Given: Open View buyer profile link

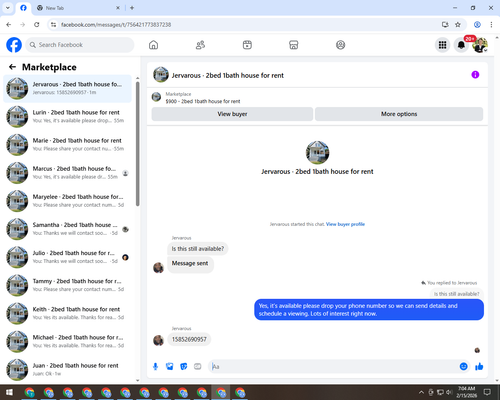Looking at the screenshot, I should pos(345,224).
